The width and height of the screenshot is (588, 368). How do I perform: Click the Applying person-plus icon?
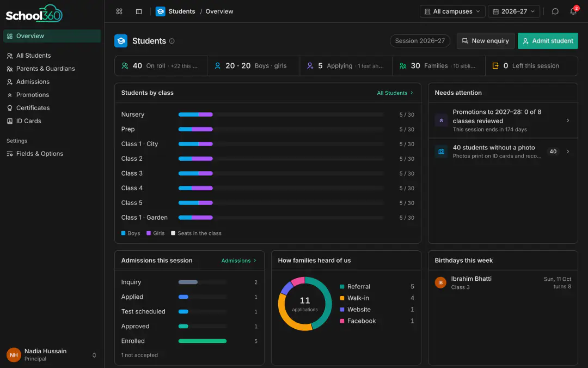tap(310, 66)
